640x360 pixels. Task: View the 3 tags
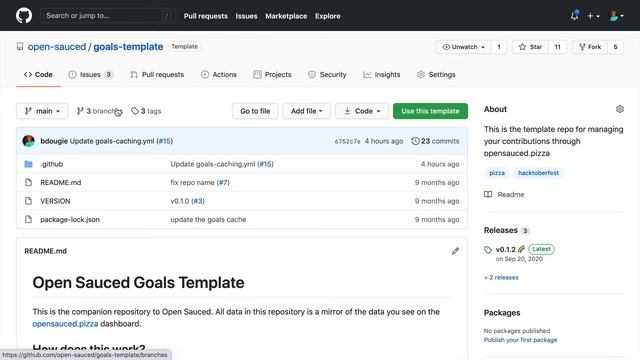point(146,111)
